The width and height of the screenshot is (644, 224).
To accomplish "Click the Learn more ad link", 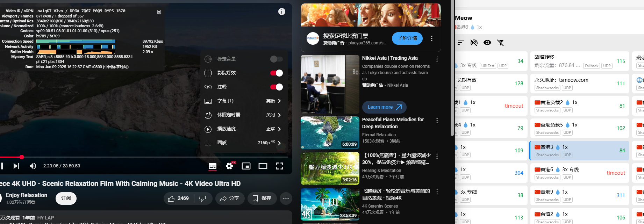I will [x=384, y=107].
